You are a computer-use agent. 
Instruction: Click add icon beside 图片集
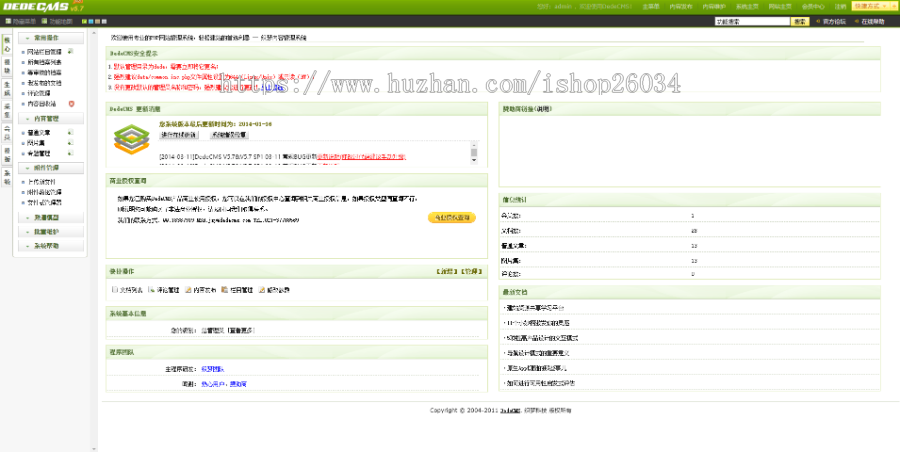(70, 142)
